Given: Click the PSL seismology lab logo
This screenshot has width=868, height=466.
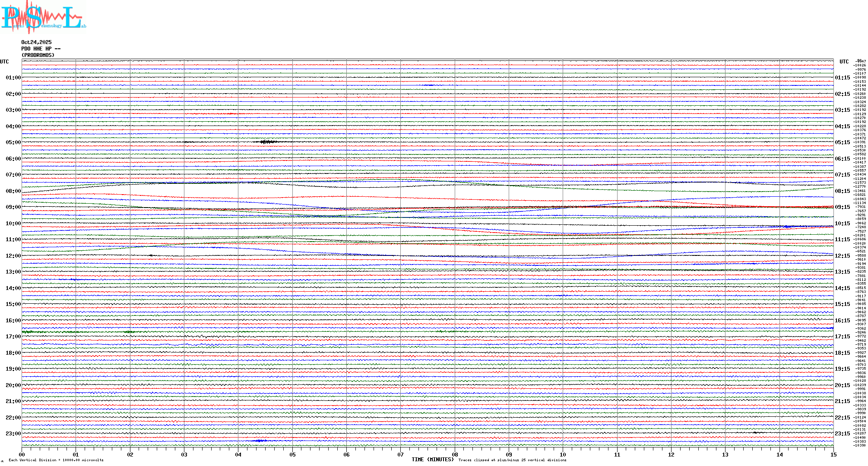Looking at the screenshot, I should pyautogui.click(x=42, y=17).
